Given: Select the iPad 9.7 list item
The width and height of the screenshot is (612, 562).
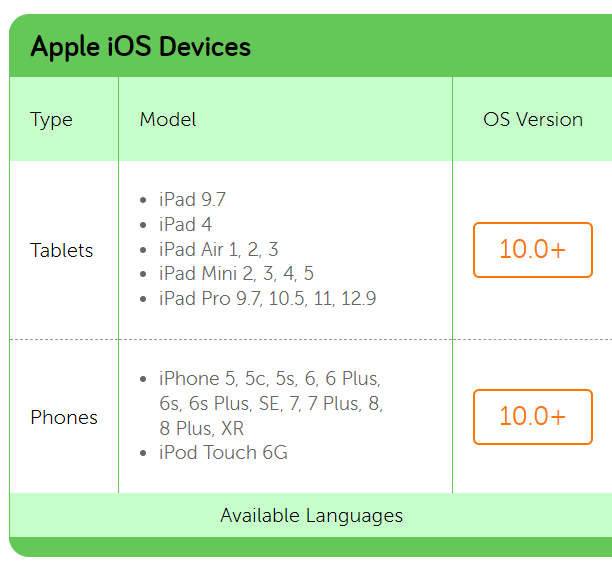Looking at the screenshot, I should 192,199.
